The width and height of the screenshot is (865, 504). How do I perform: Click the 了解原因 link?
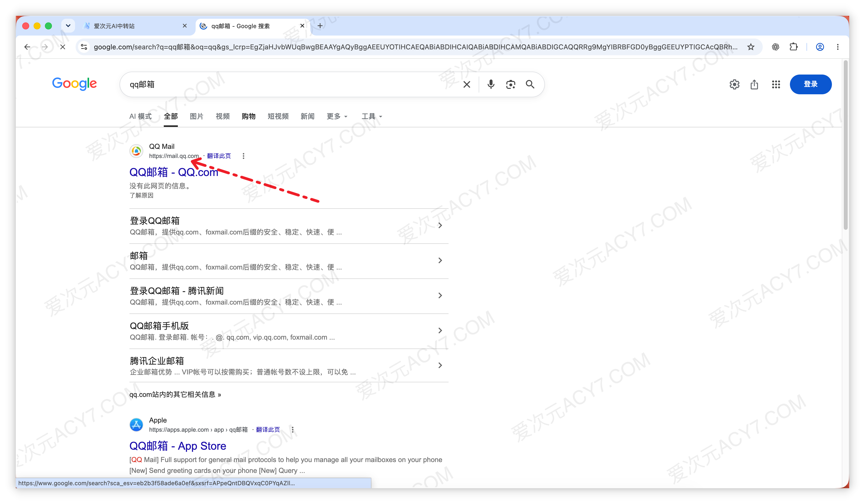tap(142, 195)
